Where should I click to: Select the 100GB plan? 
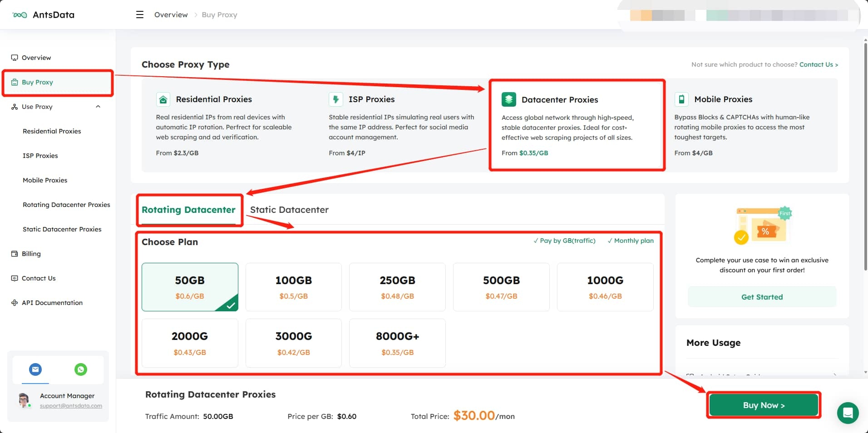pyautogui.click(x=294, y=287)
